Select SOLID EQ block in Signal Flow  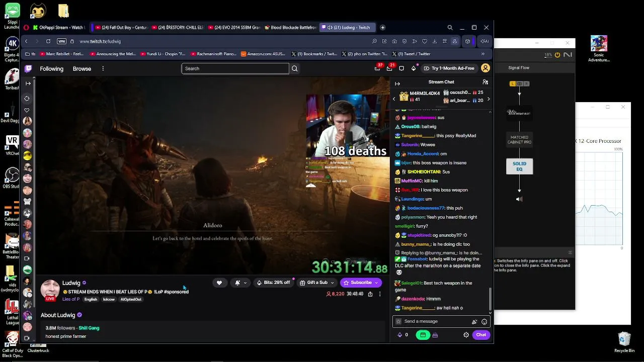coord(519,166)
